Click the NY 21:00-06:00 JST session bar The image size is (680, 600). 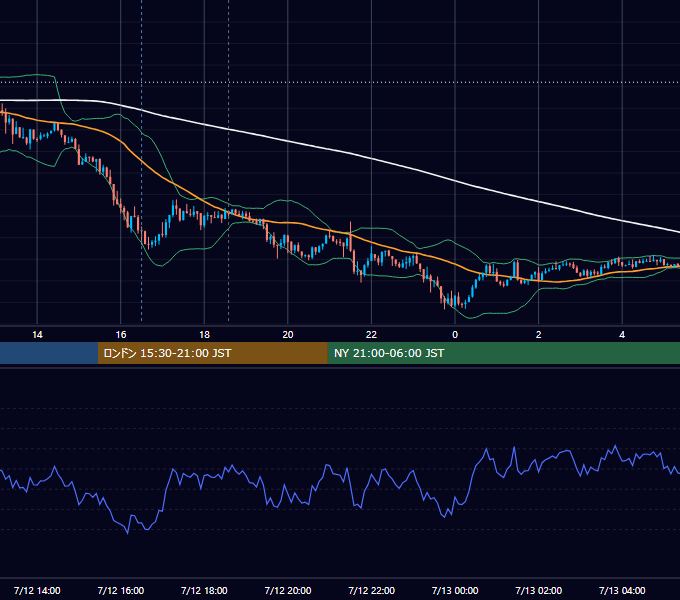(x=503, y=353)
